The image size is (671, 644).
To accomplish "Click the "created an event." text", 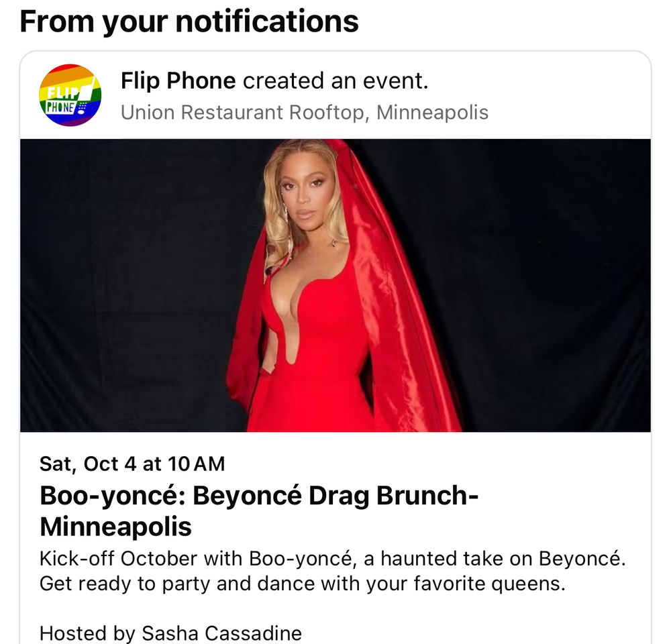I will 335,80.
